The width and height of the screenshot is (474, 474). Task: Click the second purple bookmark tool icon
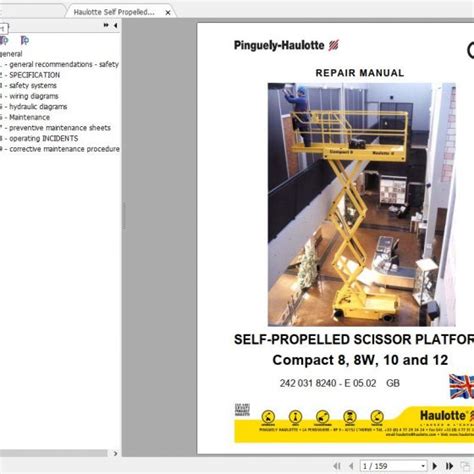(24, 41)
